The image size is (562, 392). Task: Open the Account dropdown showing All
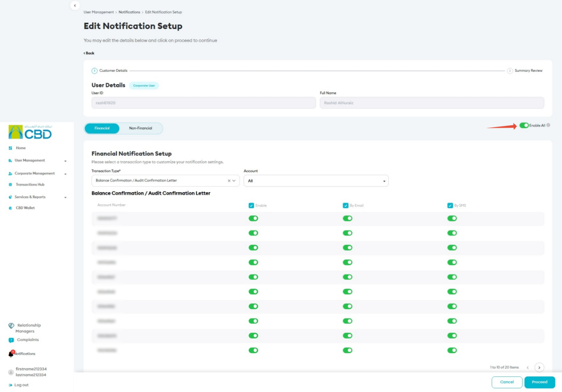[x=316, y=181]
